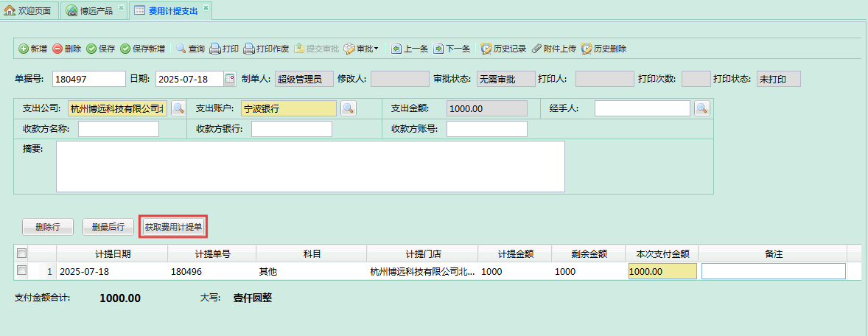Screen dimensions: 868x336
Task: Click the 摘要 summary text area
Action: click(310, 166)
